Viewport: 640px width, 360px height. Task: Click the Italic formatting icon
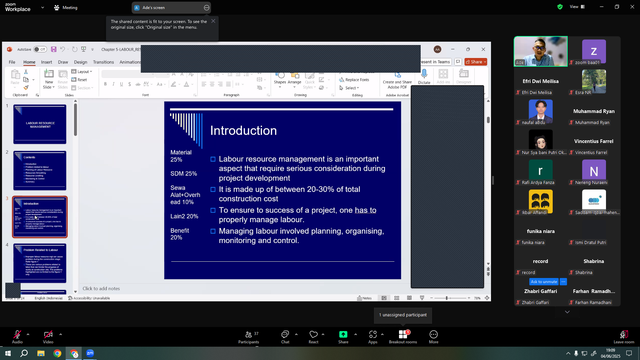pos(113,84)
